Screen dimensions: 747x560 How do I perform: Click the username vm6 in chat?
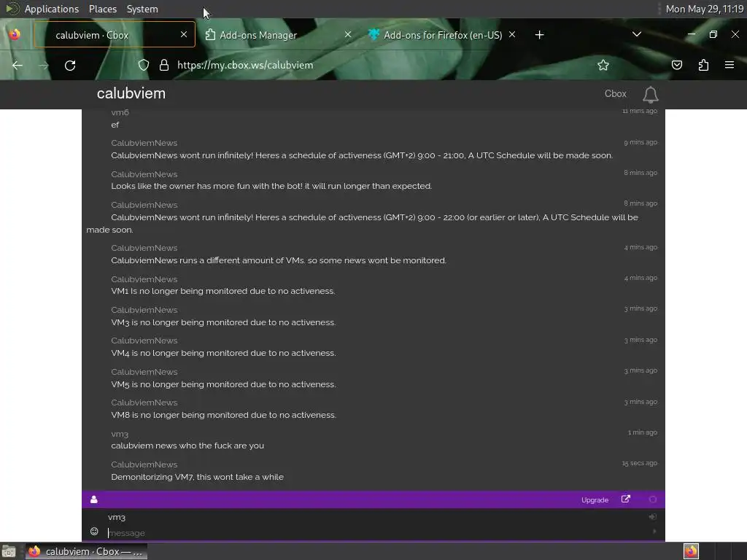tap(120, 112)
